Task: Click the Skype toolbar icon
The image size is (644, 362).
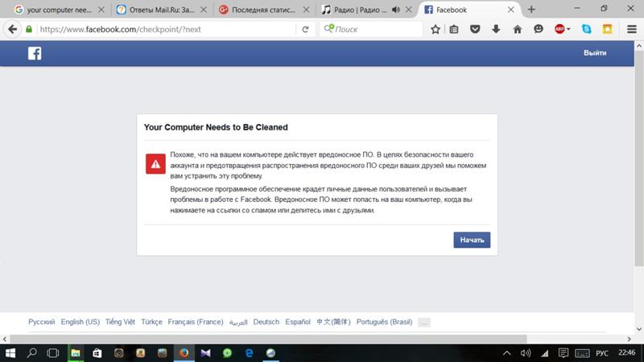Action: [x=587, y=29]
